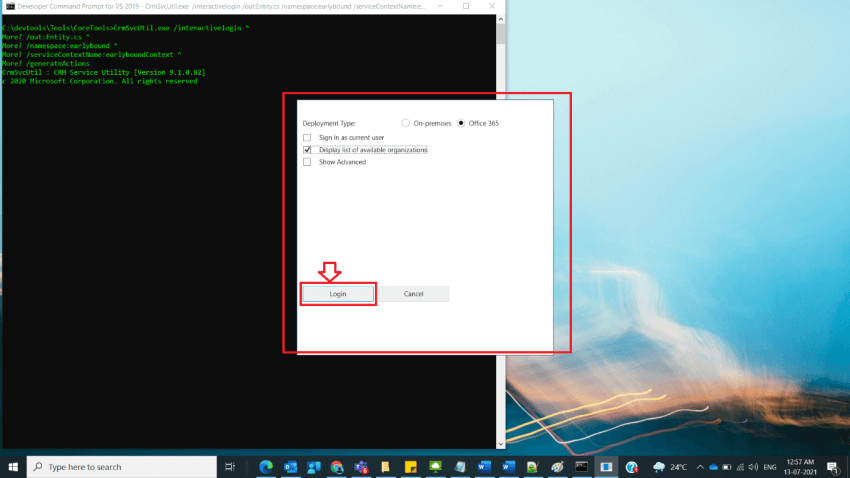Open the blue contacts app icon on taskbar

coord(314,467)
